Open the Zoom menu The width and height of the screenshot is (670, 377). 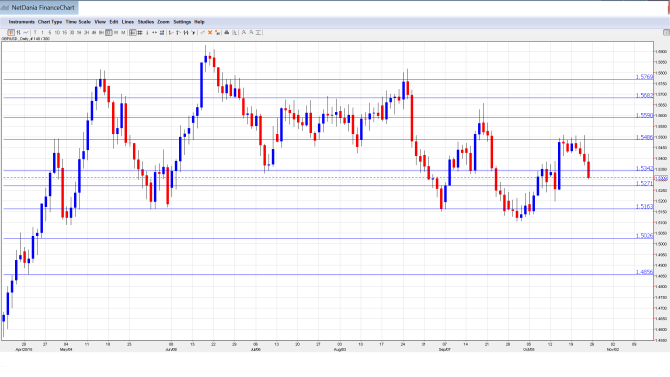click(x=163, y=22)
